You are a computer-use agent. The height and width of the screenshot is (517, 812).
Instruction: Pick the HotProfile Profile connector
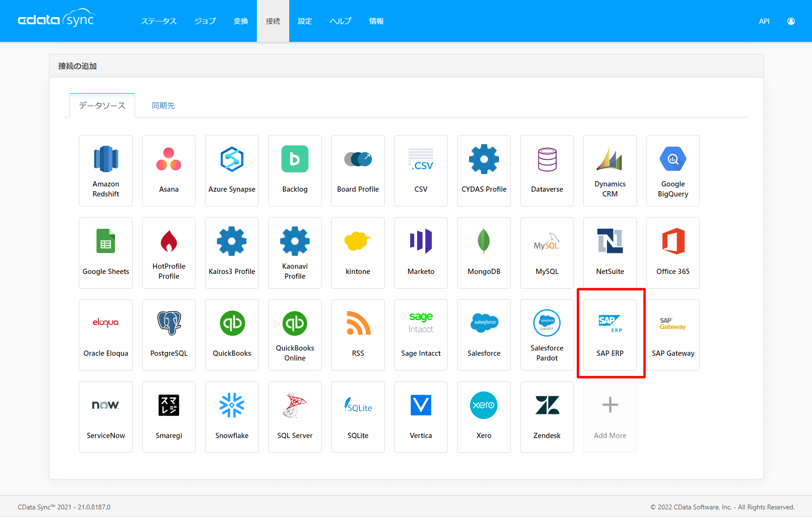click(x=169, y=253)
